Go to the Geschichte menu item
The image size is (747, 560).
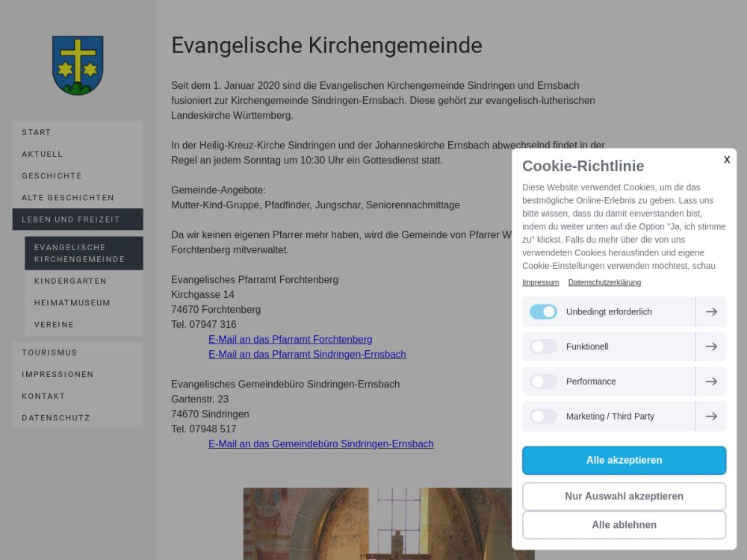point(52,176)
